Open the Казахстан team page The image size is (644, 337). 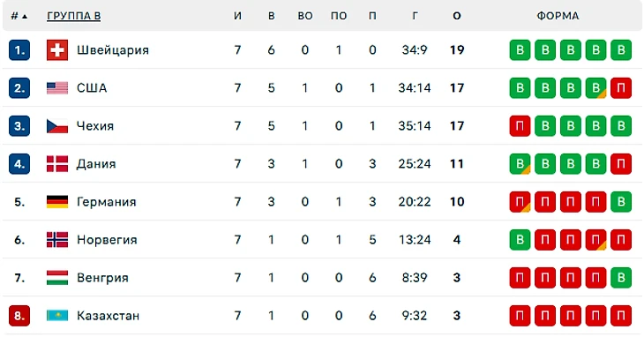[x=108, y=316]
